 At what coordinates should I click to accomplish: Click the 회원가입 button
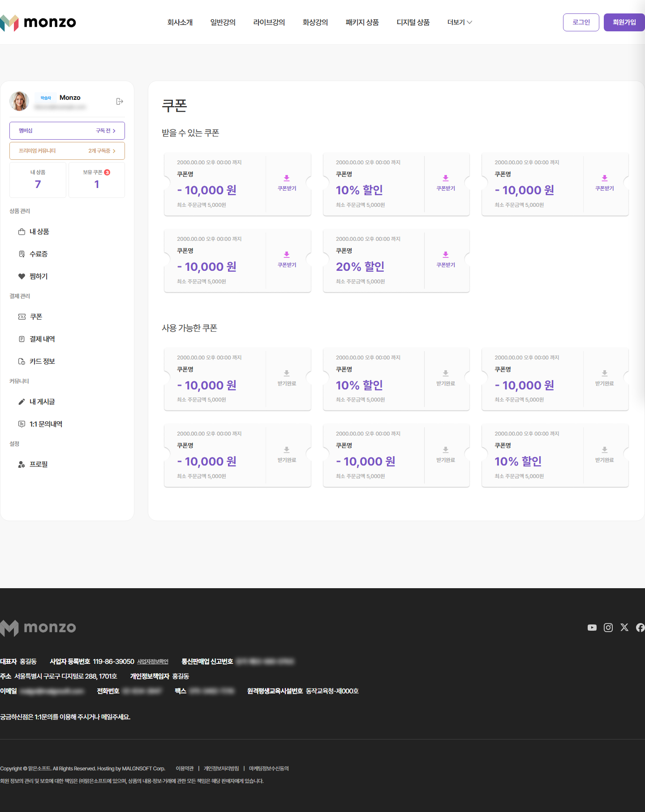[x=624, y=22]
